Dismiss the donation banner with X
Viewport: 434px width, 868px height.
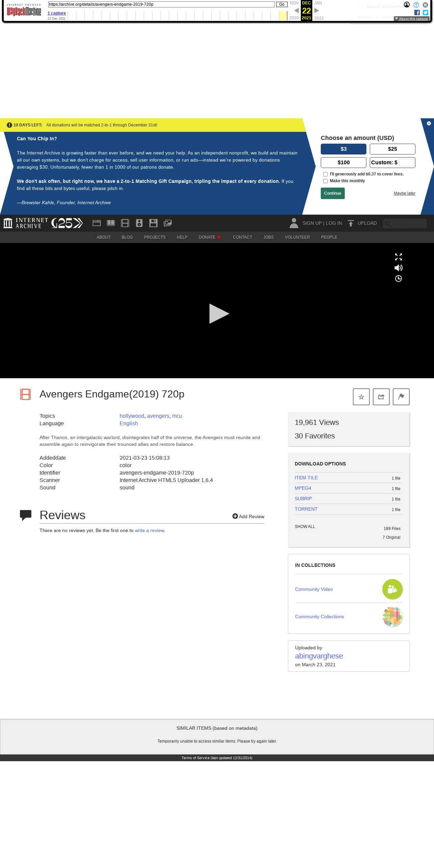click(x=429, y=123)
